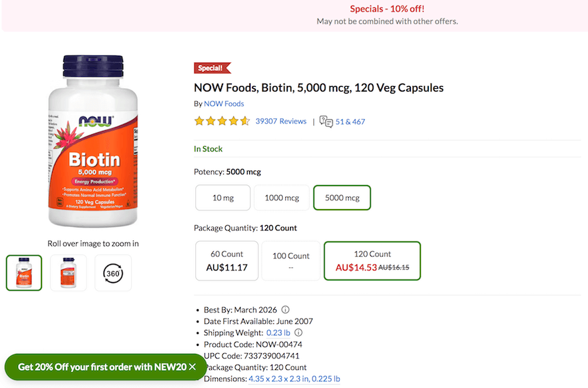
Task: Click the first gold rating star
Action: (x=199, y=121)
